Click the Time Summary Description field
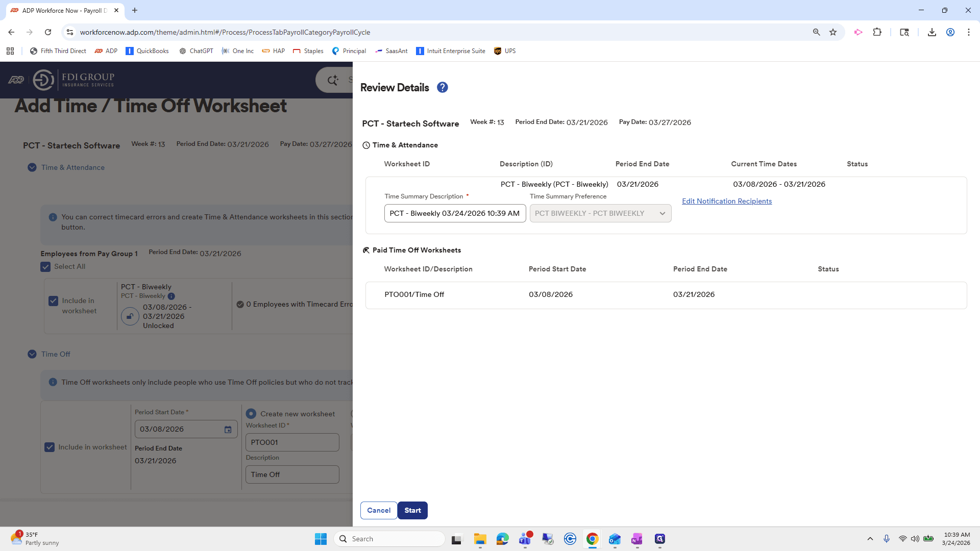Viewport: 980px width, 551px height. pyautogui.click(x=455, y=213)
